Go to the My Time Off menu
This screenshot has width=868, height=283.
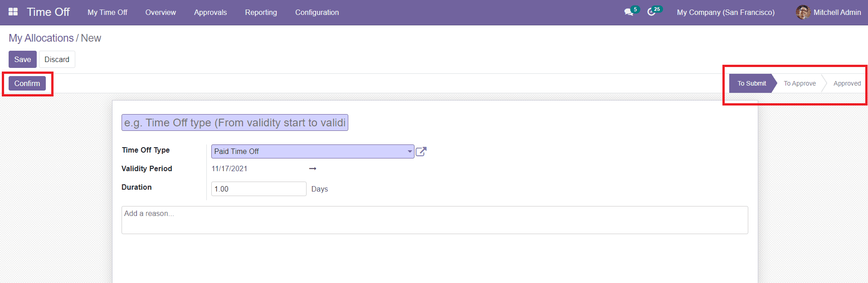[107, 12]
